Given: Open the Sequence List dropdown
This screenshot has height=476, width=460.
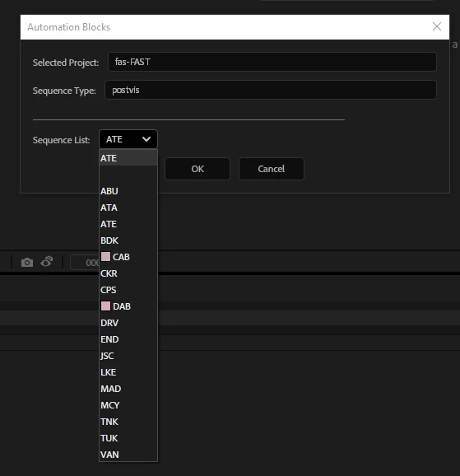Looking at the screenshot, I should click(x=128, y=139).
